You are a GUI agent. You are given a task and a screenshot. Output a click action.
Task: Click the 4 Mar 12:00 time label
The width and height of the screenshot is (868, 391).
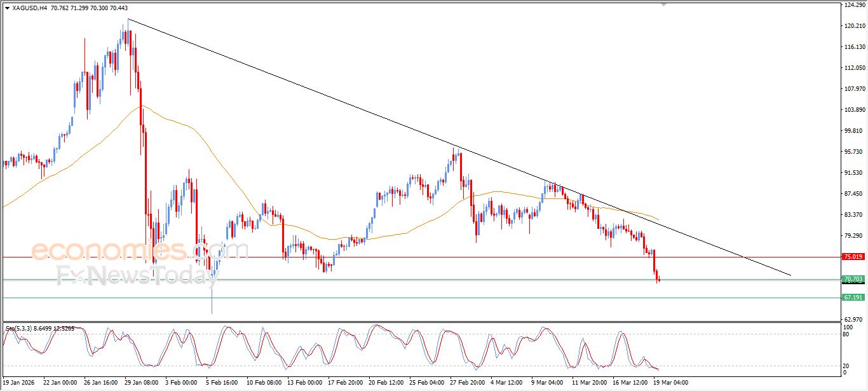(x=507, y=383)
